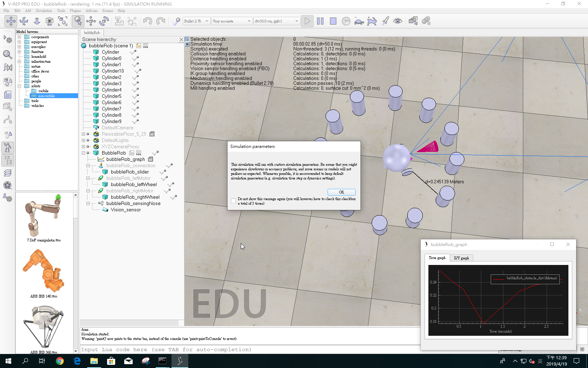Viewport: 588px width, 368px height.
Task: Click the camera pan tool icon
Action: pyautogui.click(x=11, y=21)
